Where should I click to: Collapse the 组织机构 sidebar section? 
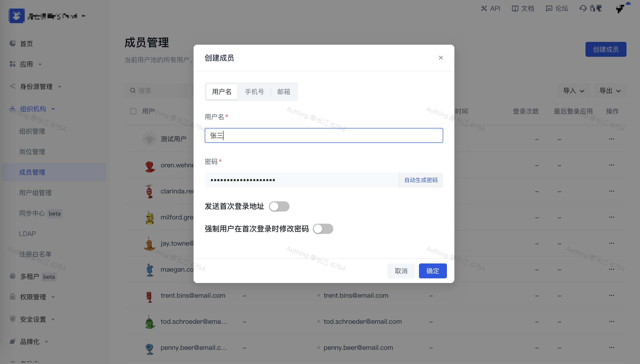pyautogui.click(x=33, y=109)
